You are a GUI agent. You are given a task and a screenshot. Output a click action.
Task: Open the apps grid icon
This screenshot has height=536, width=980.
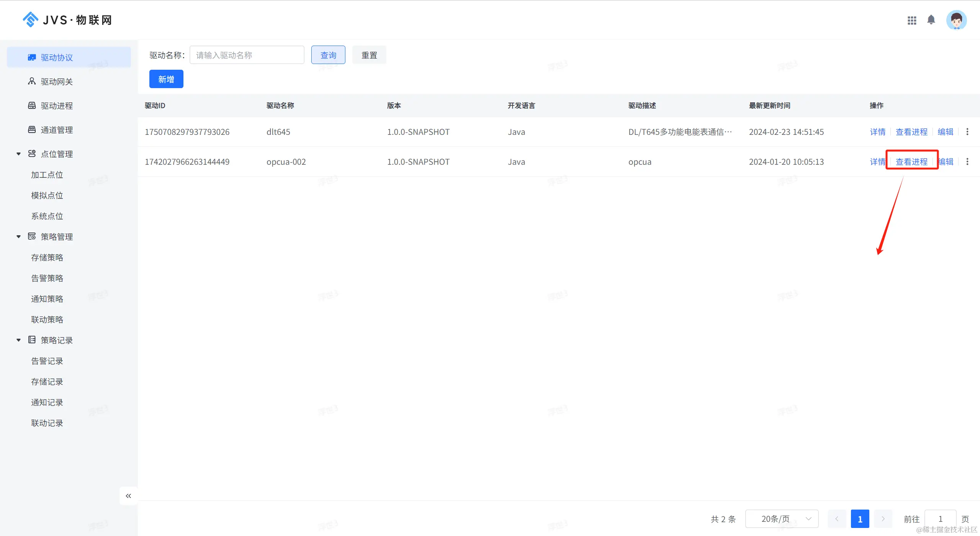point(912,20)
